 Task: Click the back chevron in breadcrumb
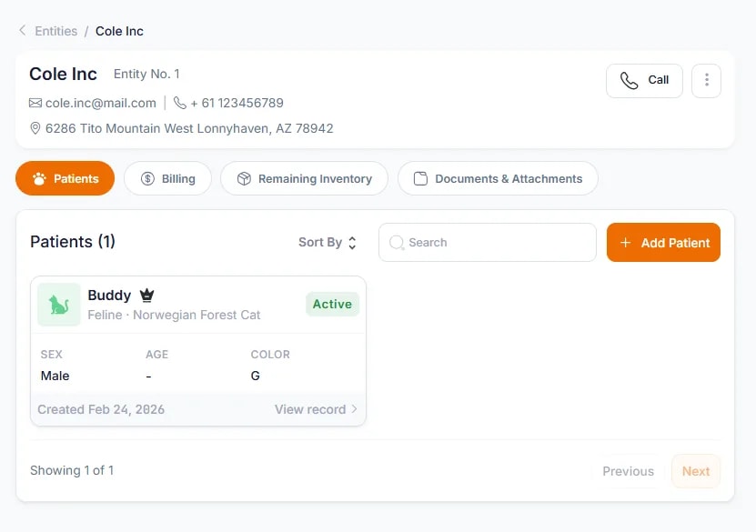pos(22,30)
